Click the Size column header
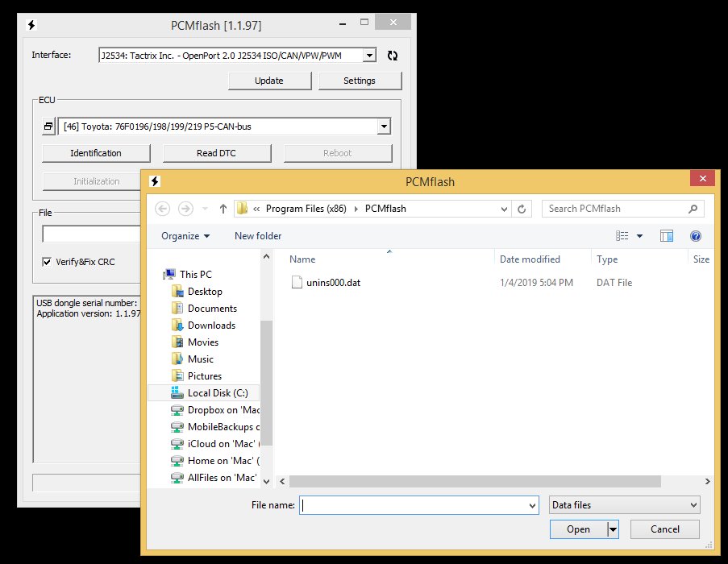Image resolution: width=728 pixels, height=564 pixels. click(701, 259)
